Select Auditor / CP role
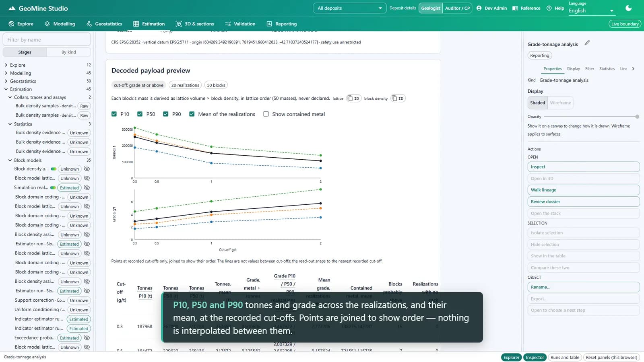 [457, 8]
